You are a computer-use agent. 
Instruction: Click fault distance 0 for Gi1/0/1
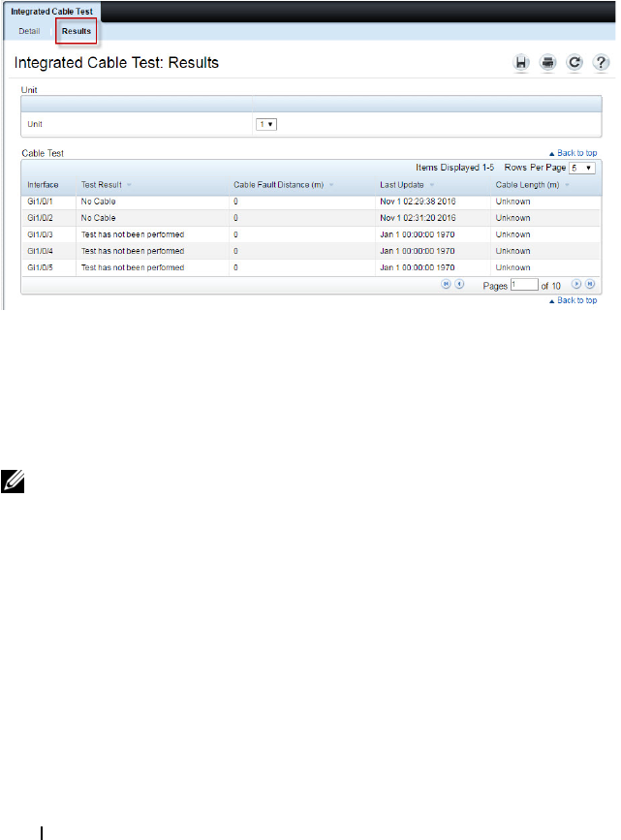[235, 202]
